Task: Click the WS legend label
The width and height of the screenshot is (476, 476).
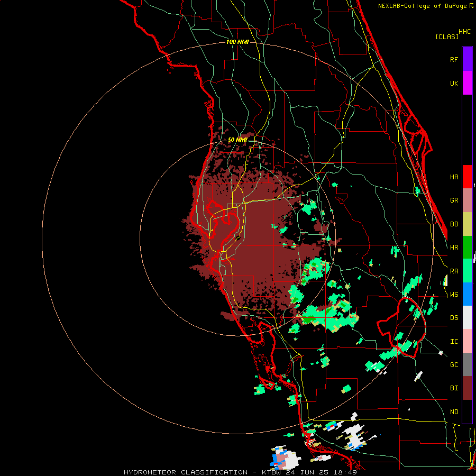Action: [454, 295]
